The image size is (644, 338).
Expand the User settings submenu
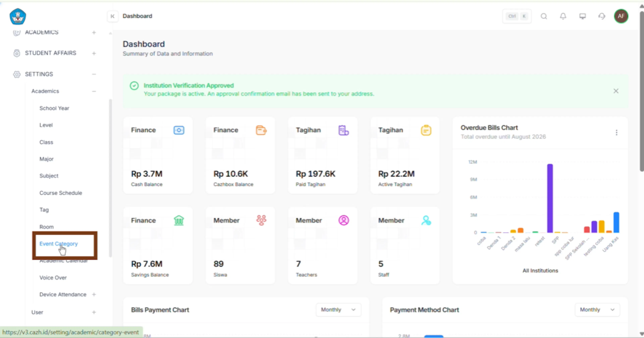(x=94, y=312)
